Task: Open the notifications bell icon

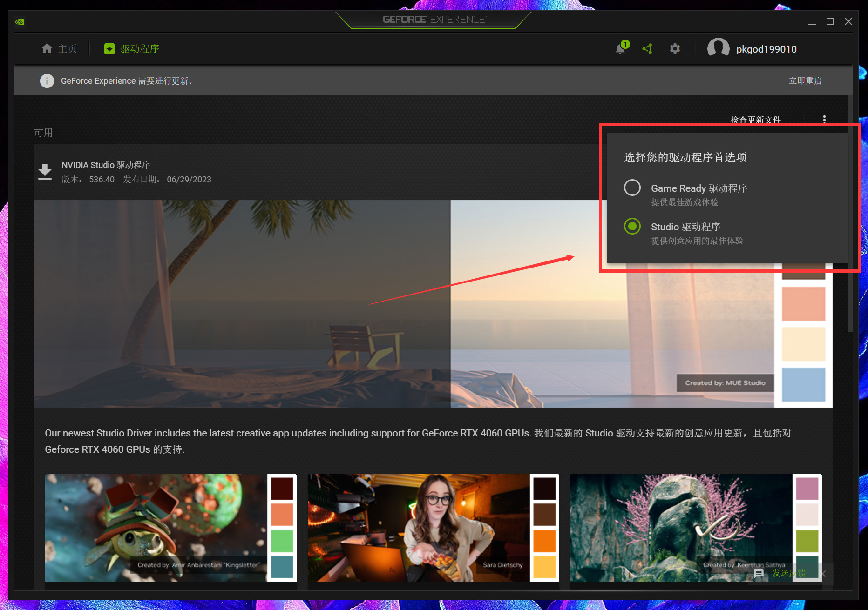Action: (x=620, y=49)
